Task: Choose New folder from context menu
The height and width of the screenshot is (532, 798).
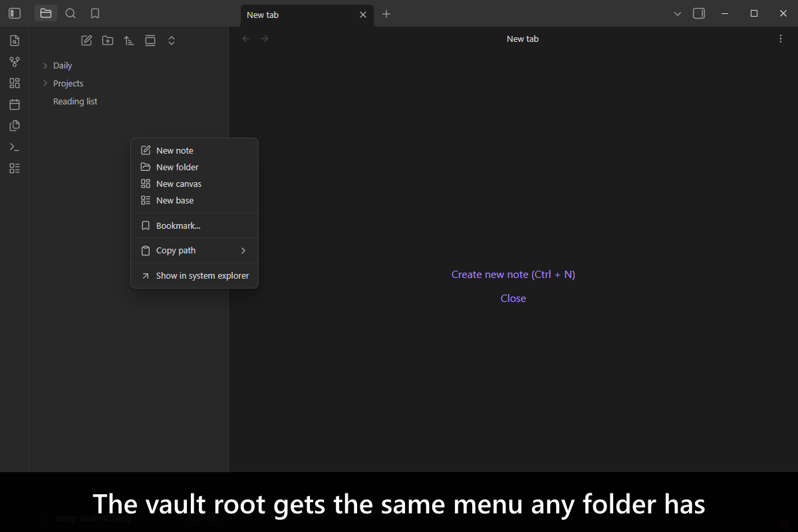Action: tap(194, 167)
